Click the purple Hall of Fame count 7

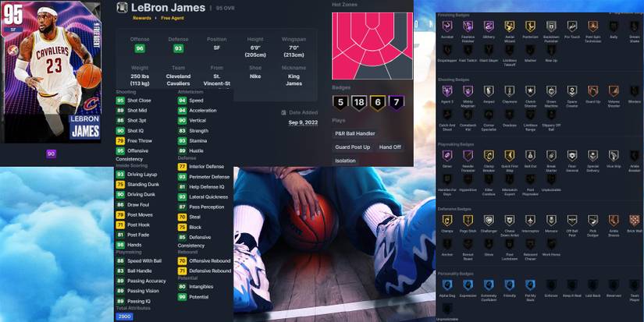pyautogui.click(x=397, y=101)
